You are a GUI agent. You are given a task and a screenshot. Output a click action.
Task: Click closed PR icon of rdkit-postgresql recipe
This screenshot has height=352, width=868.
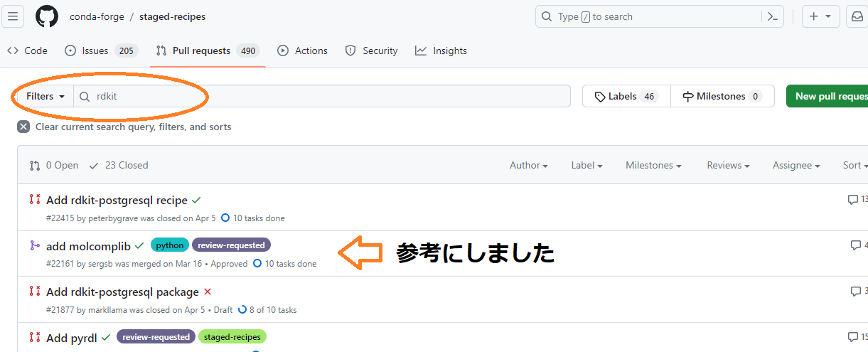[x=35, y=200]
